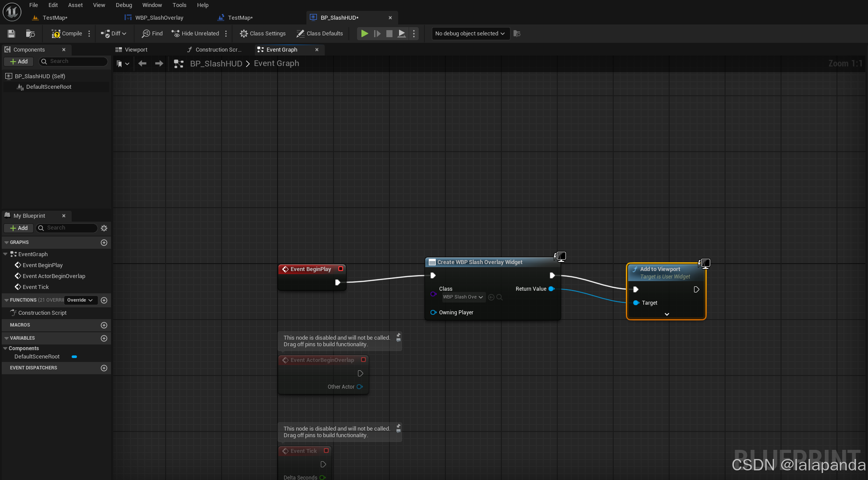Open Class Defaults panel

point(319,34)
